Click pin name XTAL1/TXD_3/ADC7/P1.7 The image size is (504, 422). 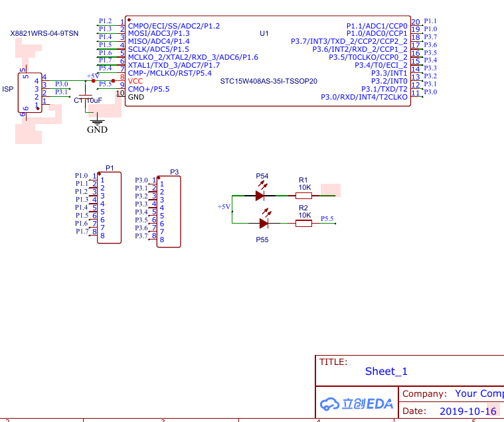click(174, 65)
